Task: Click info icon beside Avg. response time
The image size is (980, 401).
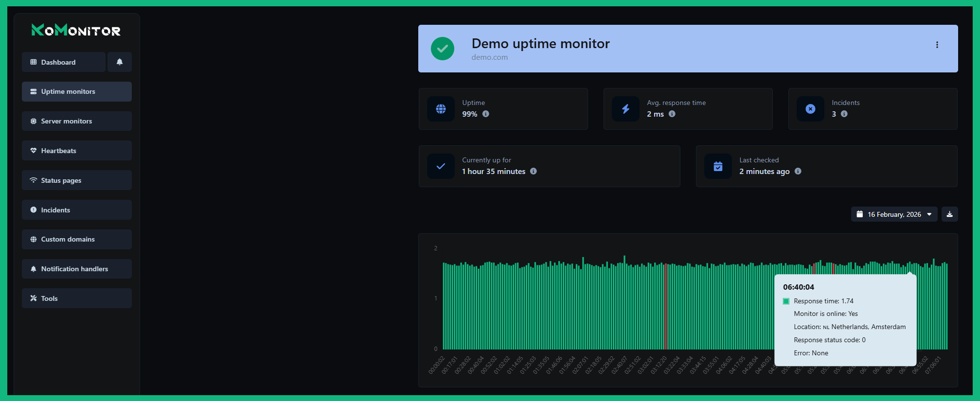Action: coord(672,114)
